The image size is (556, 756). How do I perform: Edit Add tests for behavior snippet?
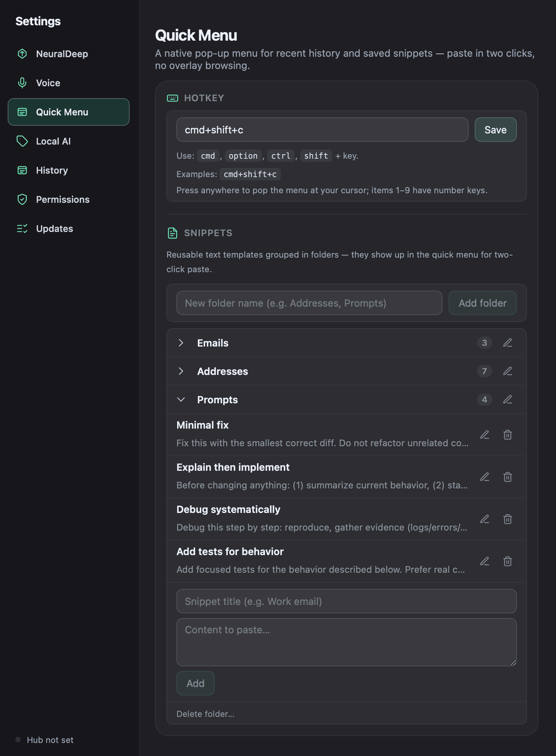click(485, 561)
